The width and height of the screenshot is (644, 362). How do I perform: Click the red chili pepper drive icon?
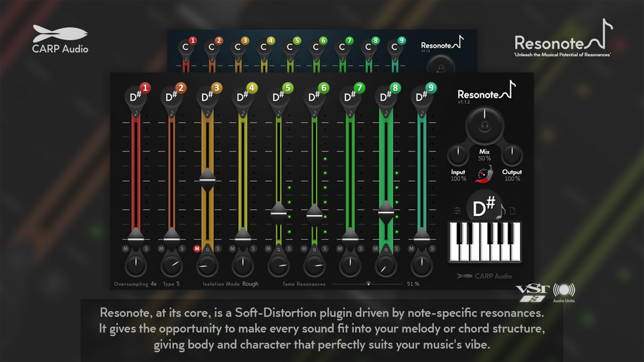click(485, 175)
